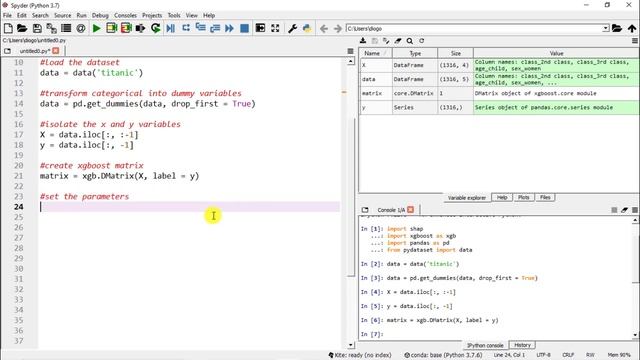
Task: Click the Step into function icon
Action: pos(200,28)
